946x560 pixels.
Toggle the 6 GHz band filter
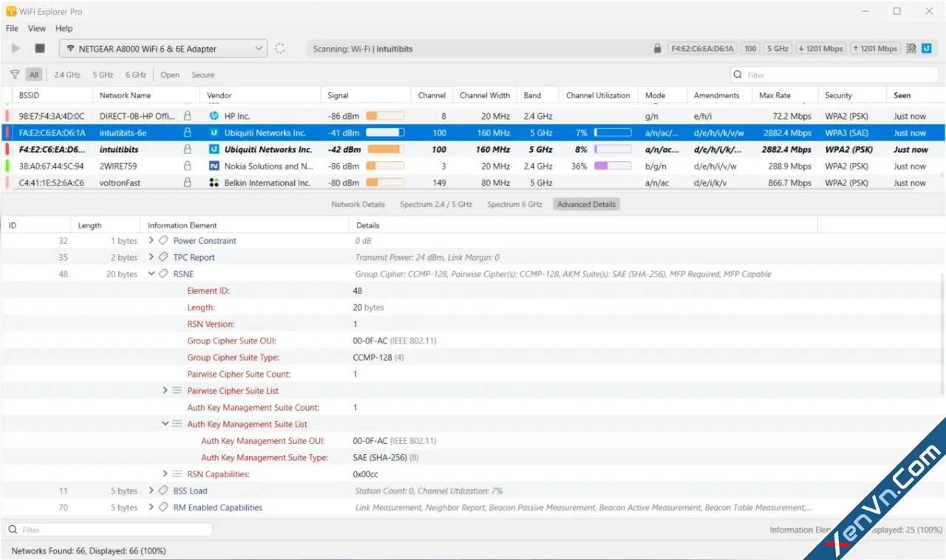pyautogui.click(x=136, y=75)
